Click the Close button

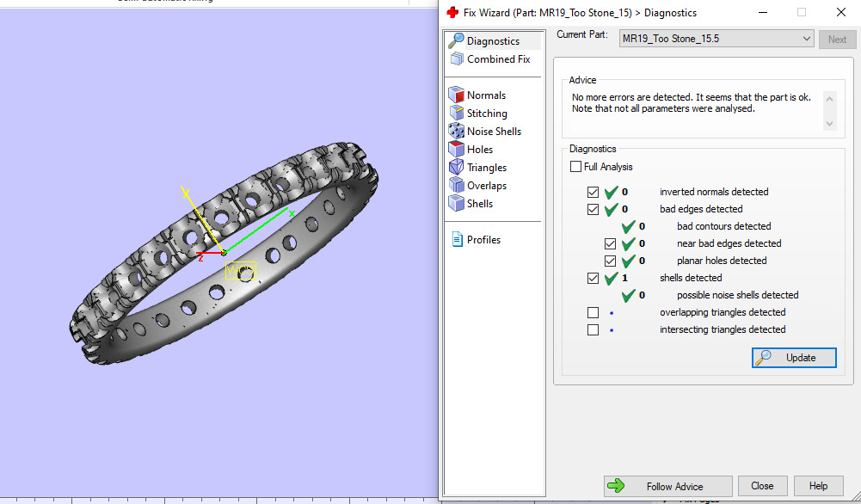762,486
